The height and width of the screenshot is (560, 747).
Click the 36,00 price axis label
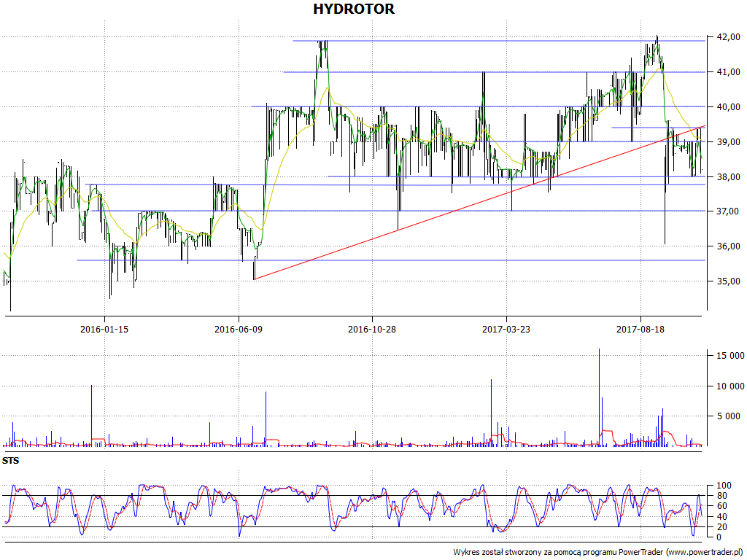click(x=729, y=246)
